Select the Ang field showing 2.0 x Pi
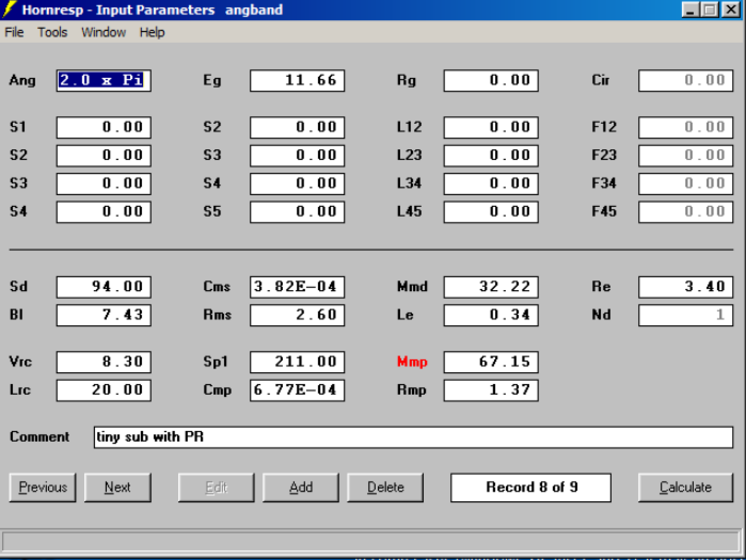Viewport: 746px width, 560px height. (x=104, y=81)
